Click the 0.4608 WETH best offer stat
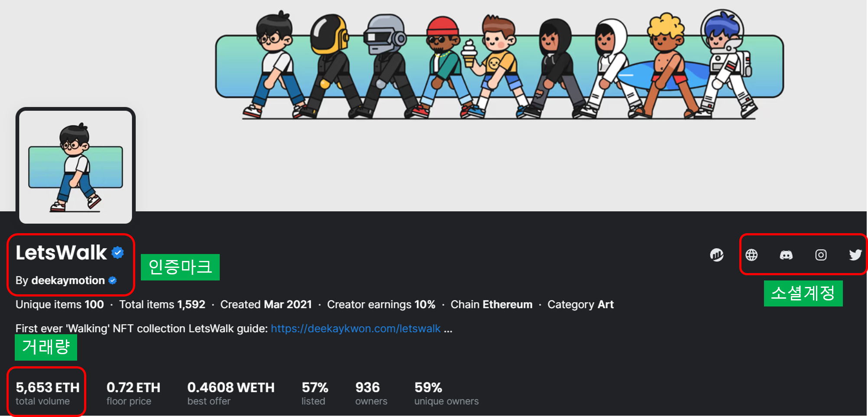Viewport: 868px width, 417px height. [x=231, y=393]
